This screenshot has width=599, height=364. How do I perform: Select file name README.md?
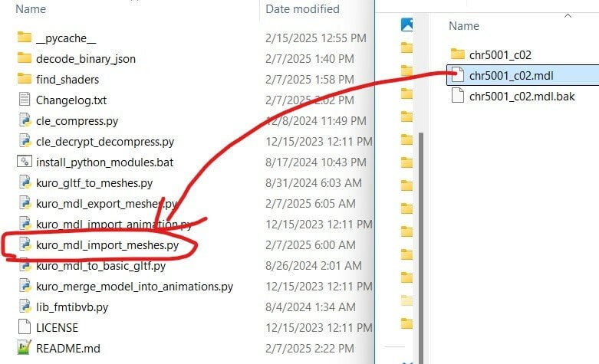(68, 349)
